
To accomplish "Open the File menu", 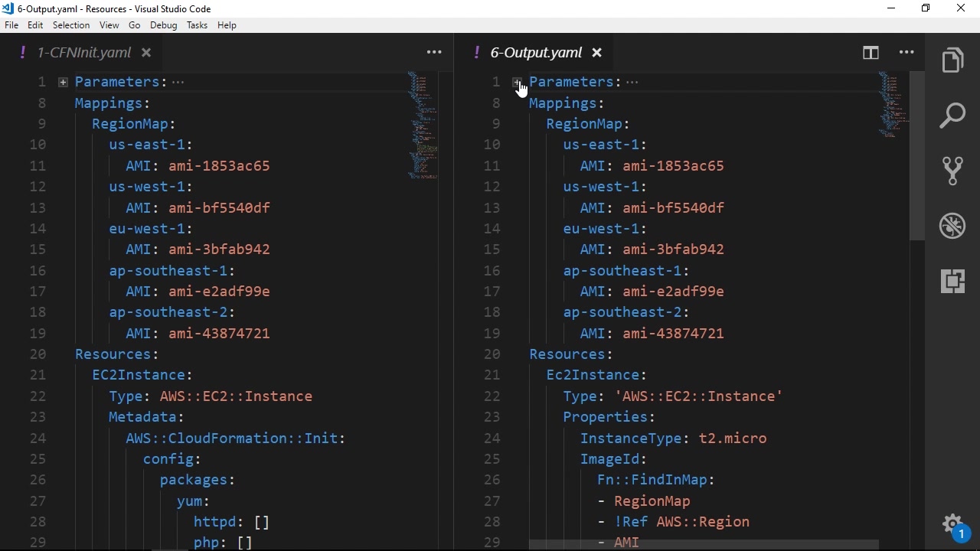I will (x=11, y=25).
